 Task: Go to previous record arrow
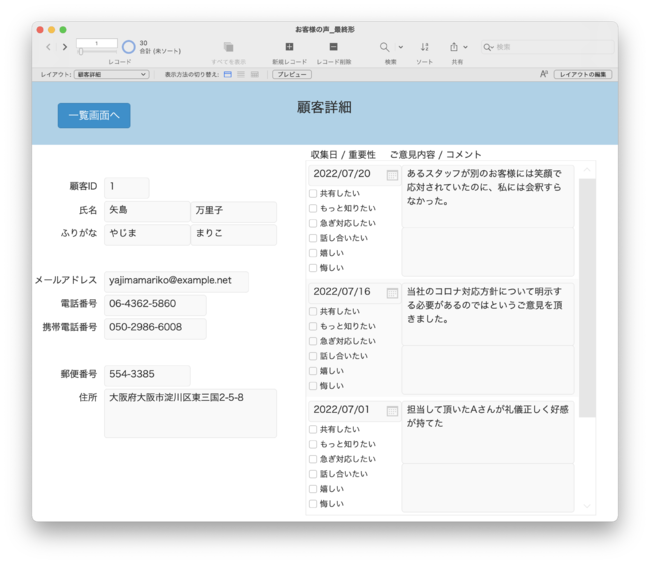49,47
